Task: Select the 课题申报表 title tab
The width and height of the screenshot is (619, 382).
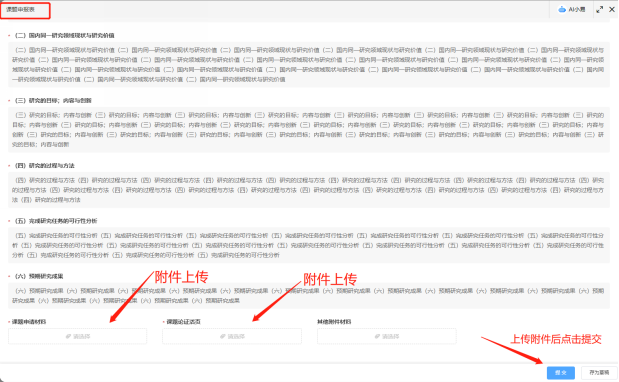Action: [21, 9]
